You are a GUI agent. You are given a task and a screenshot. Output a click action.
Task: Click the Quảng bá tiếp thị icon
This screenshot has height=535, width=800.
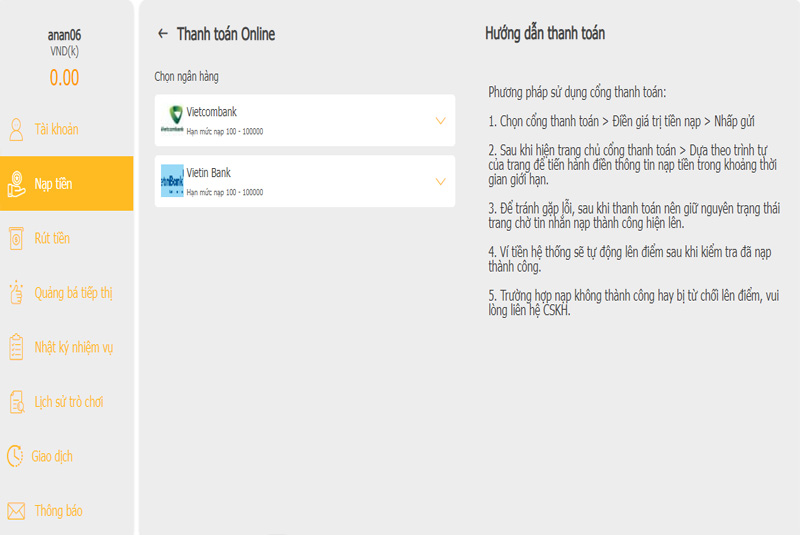[16, 293]
